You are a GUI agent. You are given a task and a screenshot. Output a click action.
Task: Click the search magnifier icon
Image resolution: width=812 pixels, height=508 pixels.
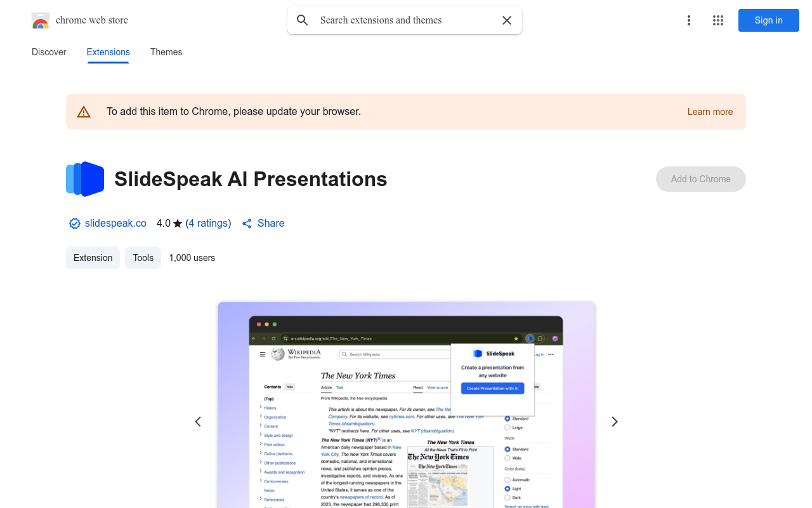click(303, 20)
